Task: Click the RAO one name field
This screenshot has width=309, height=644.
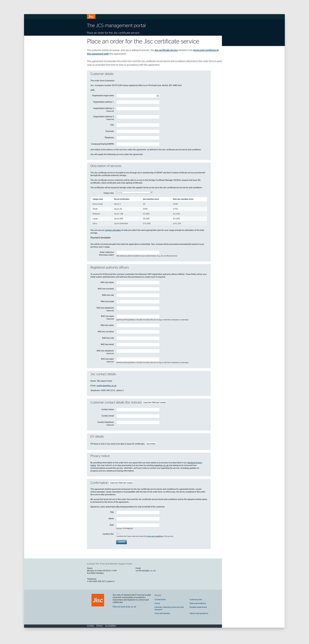Action: tap(138, 282)
